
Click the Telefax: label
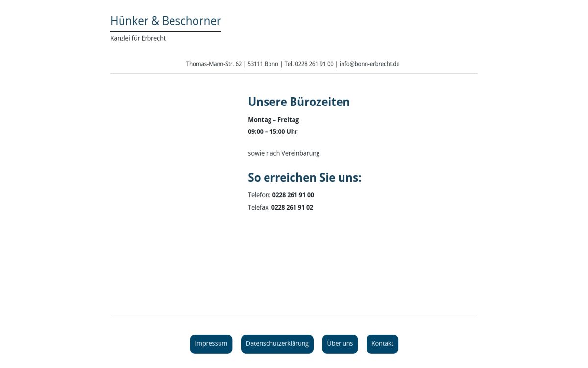(259, 207)
